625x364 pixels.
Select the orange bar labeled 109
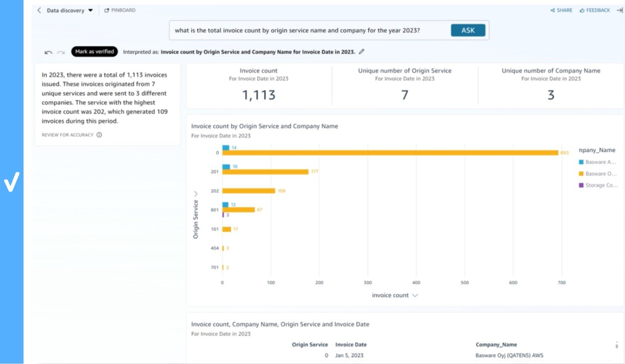[x=249, y=191]
